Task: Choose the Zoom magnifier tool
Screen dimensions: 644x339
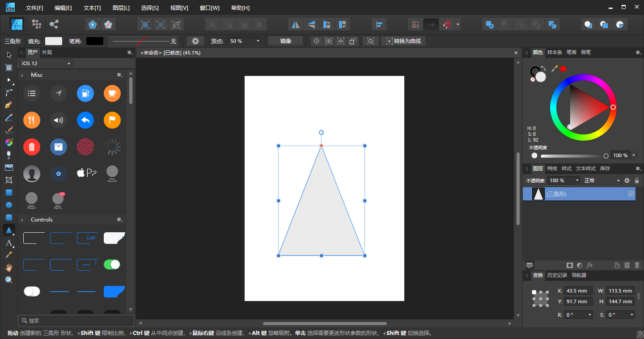Action: [8, 280]
